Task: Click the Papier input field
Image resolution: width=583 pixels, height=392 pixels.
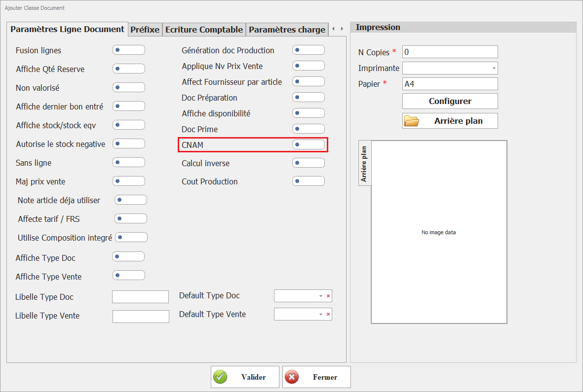Action: coord(450,84)
